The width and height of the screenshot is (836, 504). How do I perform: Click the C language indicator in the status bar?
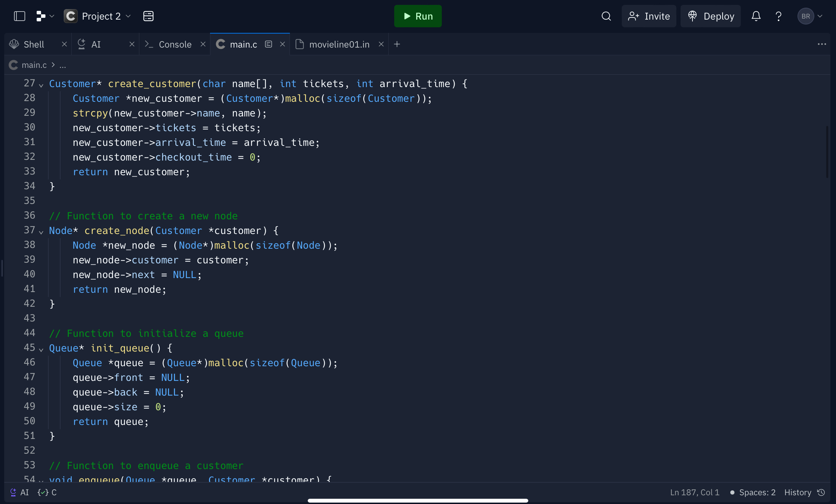point(47,492)
